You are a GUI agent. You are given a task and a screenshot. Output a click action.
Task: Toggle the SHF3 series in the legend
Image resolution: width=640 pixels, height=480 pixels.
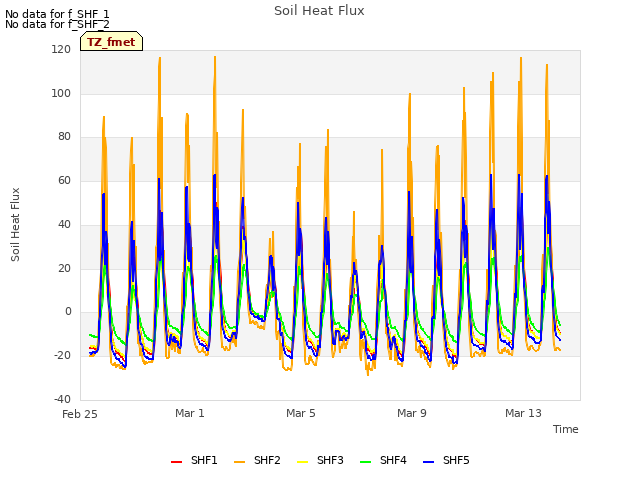[320, 460]
